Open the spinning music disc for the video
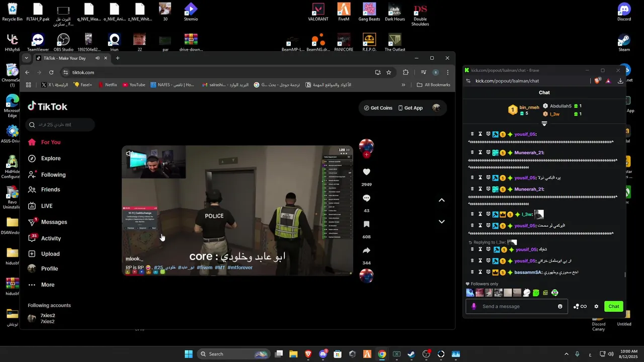This screenshot has height=362, width=644. point(366,276)
